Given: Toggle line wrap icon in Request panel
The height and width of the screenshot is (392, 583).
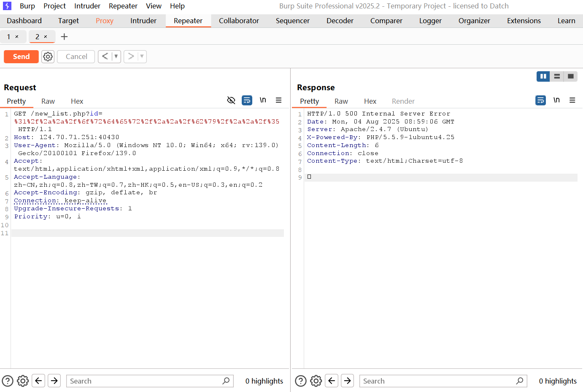Looking at the screenshot, I should point(247,100).
